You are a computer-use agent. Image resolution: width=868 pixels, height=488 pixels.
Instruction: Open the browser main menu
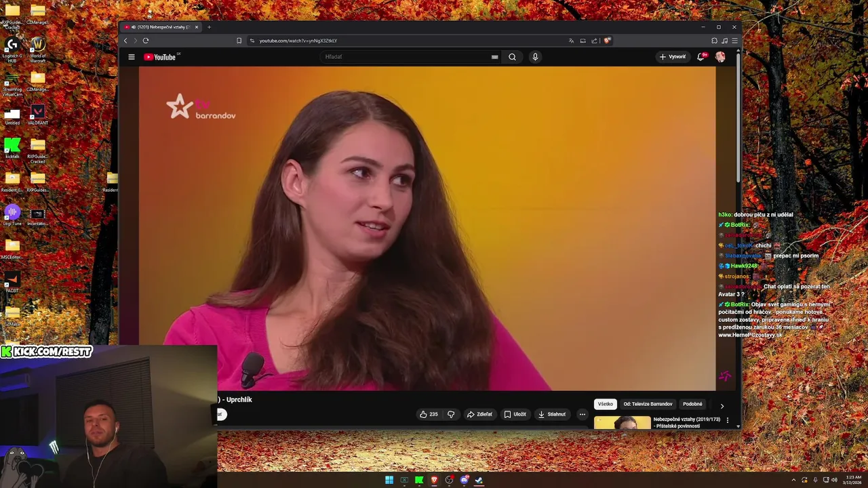[x=734, y=41]
